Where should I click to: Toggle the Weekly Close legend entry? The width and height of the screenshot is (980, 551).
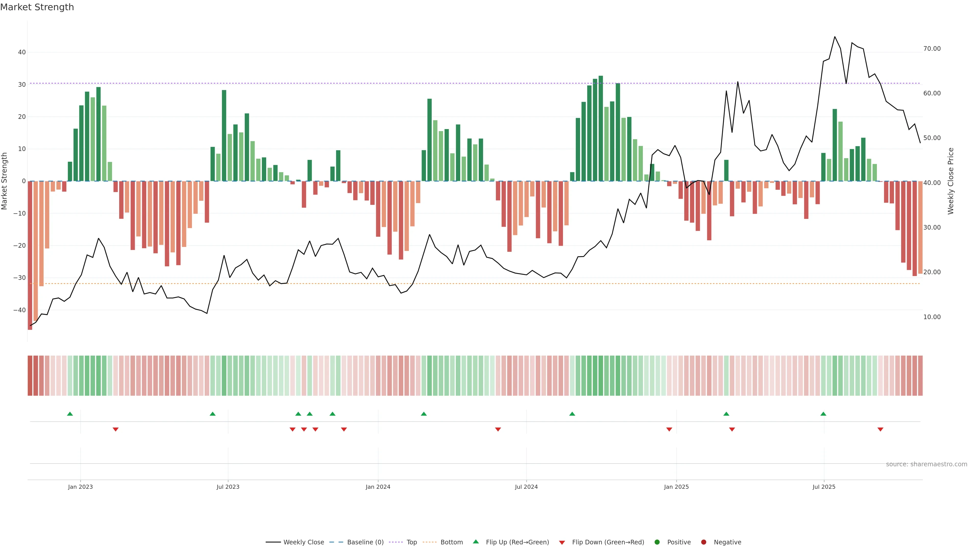click(303, 542)
